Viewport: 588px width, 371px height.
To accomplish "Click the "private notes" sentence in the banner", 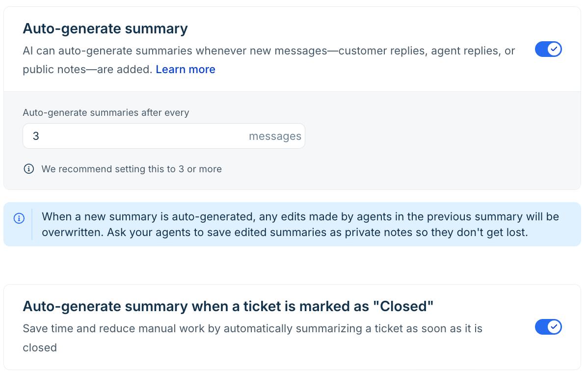I will click(x=317, y=233).
